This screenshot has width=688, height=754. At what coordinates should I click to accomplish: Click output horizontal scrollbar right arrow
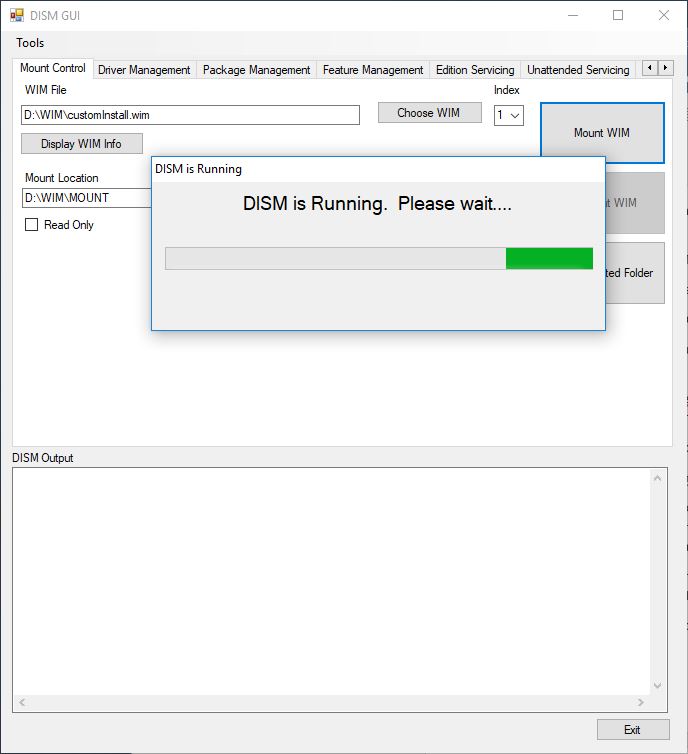click(x=640, y=702)
